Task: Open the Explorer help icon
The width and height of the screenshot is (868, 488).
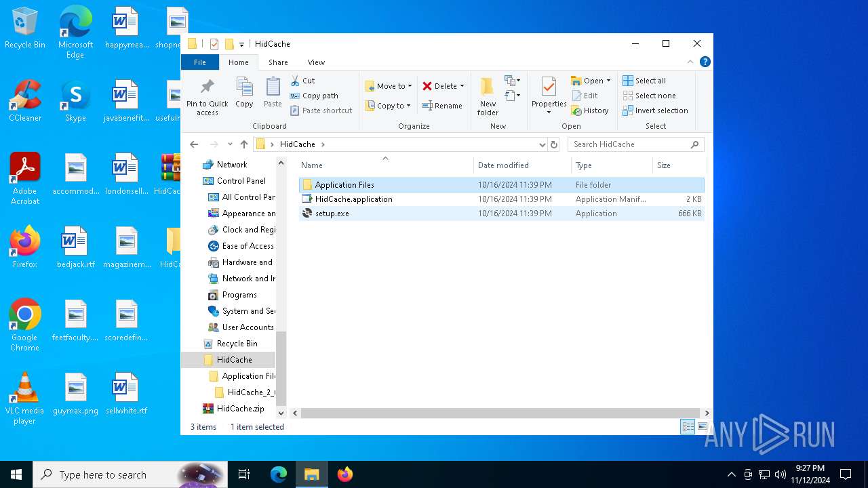Action: click(705, 62)
